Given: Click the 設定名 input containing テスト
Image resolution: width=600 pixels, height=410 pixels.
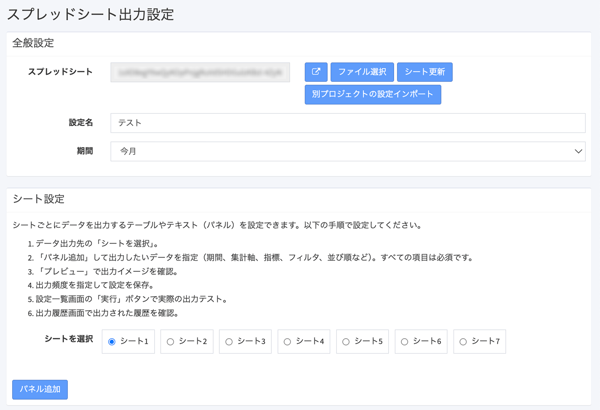Looking at the screenshot, I should 348,123.
